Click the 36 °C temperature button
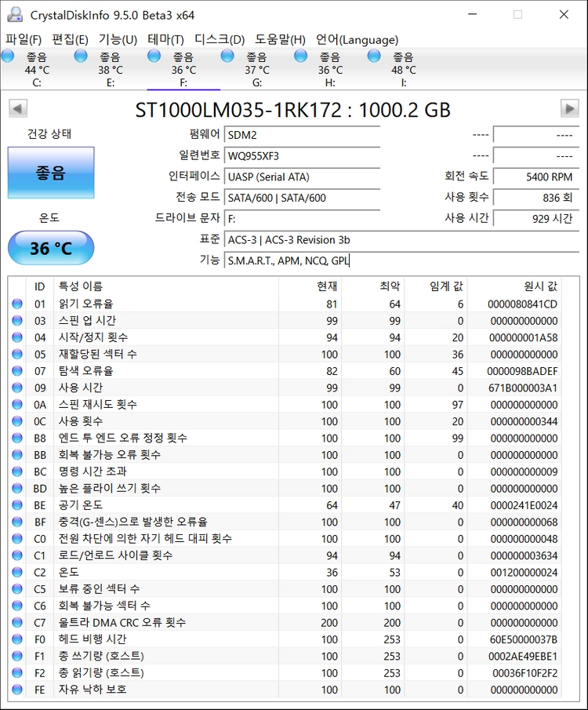 click(x=51, y=248)
